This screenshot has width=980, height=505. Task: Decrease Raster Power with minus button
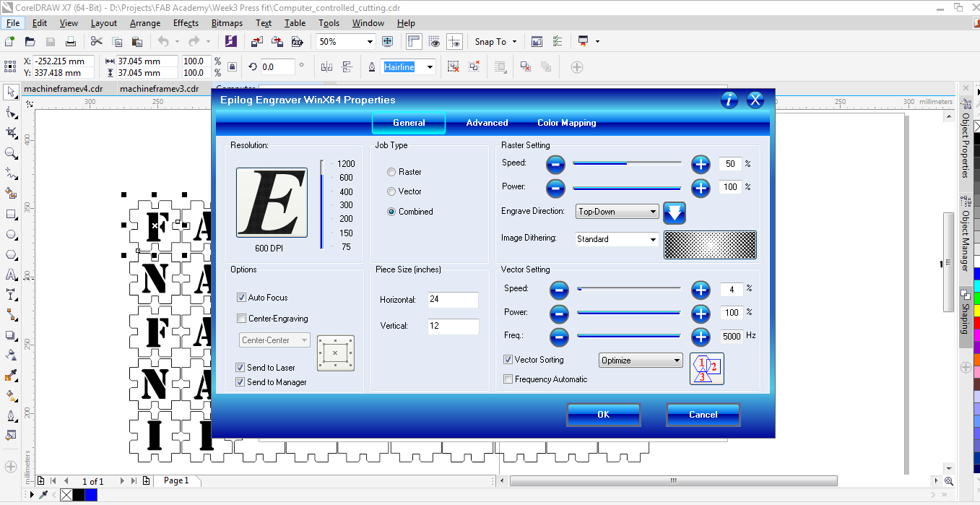(x=555, y=188)
